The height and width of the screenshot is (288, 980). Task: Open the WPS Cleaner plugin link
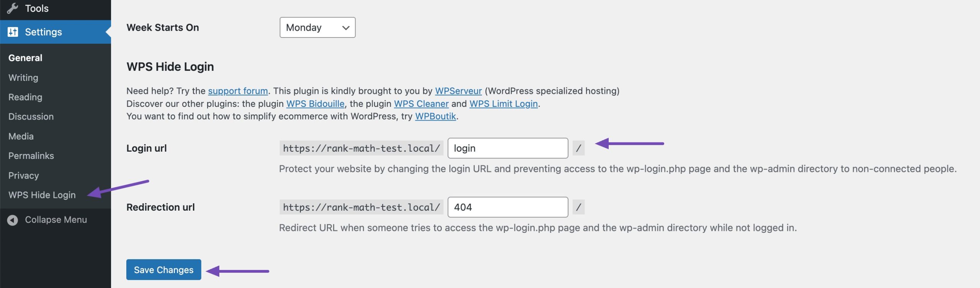click(421, 104)
